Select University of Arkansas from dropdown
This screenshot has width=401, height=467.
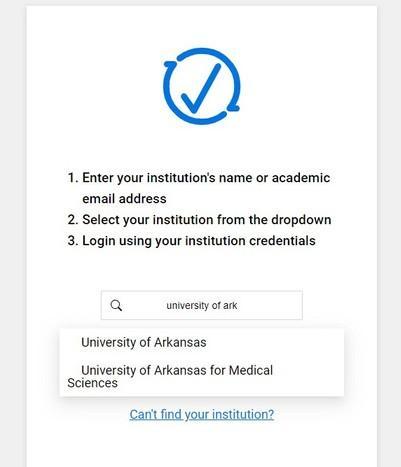[x=202, y=342]
